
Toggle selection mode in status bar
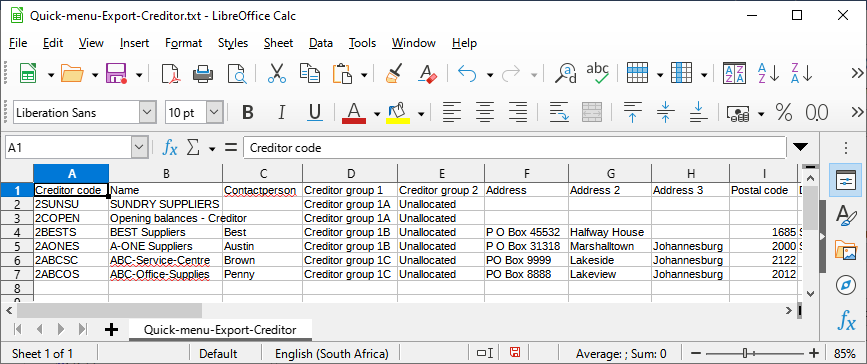coord(484,353)
